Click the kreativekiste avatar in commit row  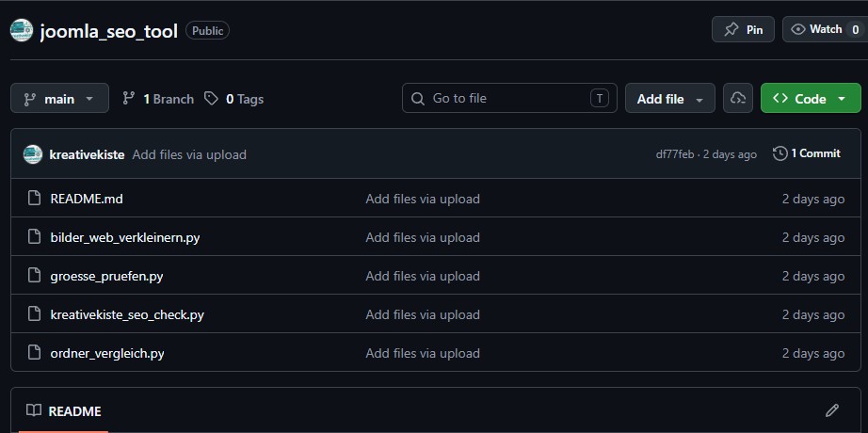coord(33,154)
